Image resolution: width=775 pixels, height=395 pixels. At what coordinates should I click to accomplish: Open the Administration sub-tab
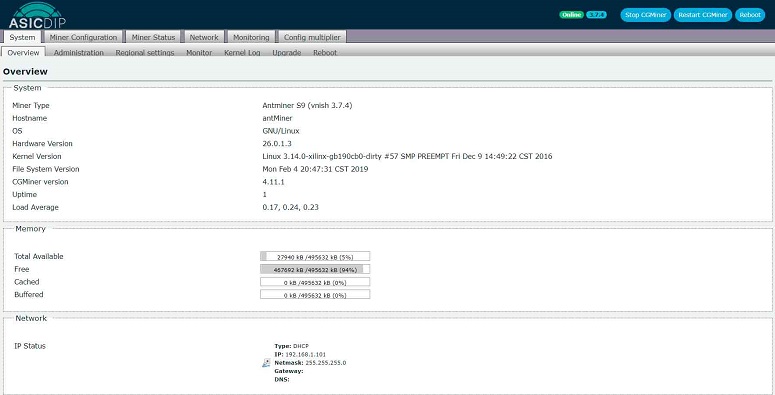pyautogui.click(x=79, y=52)
